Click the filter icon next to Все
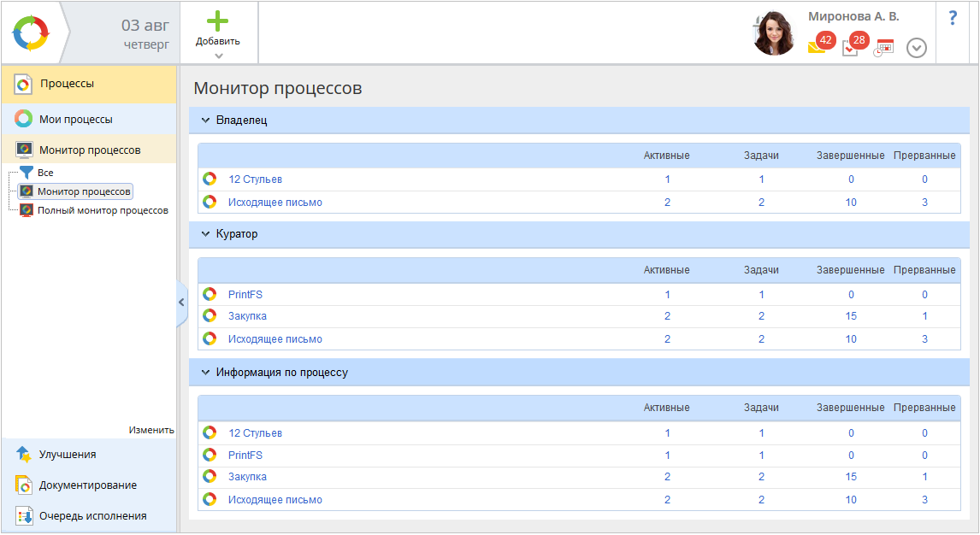980x535 pixels. (27, 173)
